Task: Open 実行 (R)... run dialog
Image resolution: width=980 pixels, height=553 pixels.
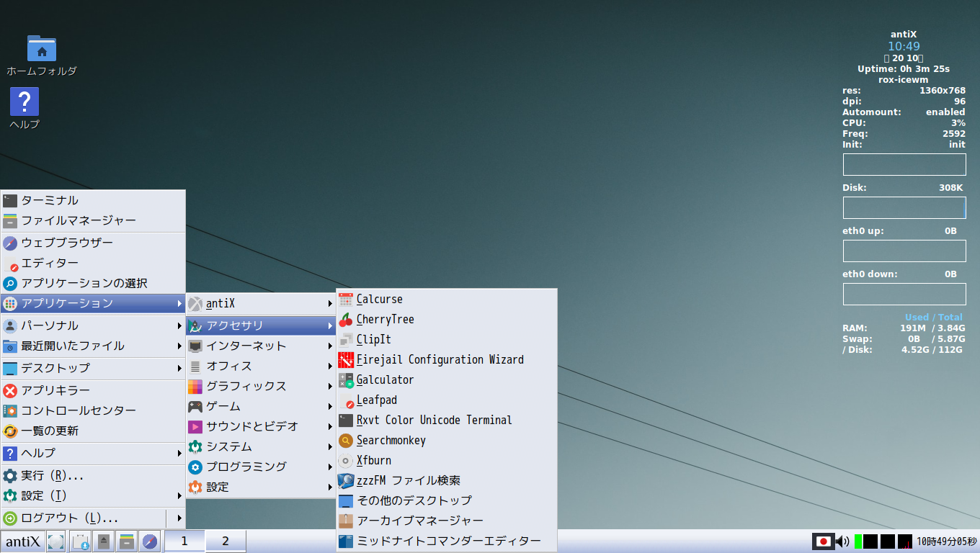Action: [x=93, y=476]
